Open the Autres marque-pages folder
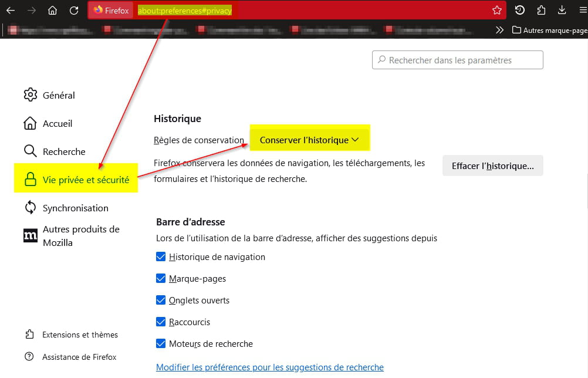Screen dimensions: 588x378 (550, 31)
